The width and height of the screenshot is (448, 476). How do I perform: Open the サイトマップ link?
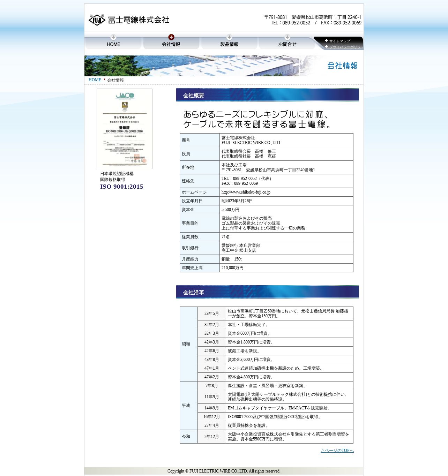(x=339, y=41)
